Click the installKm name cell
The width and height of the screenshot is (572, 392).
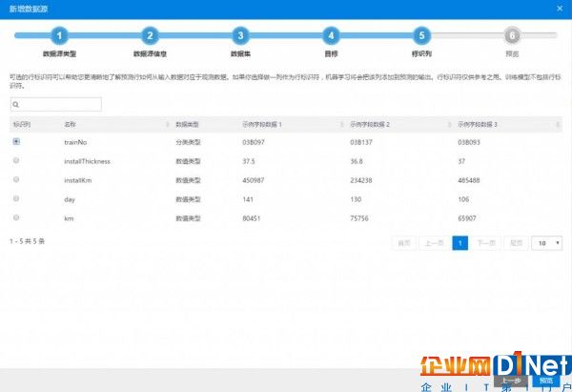[78, 180]
